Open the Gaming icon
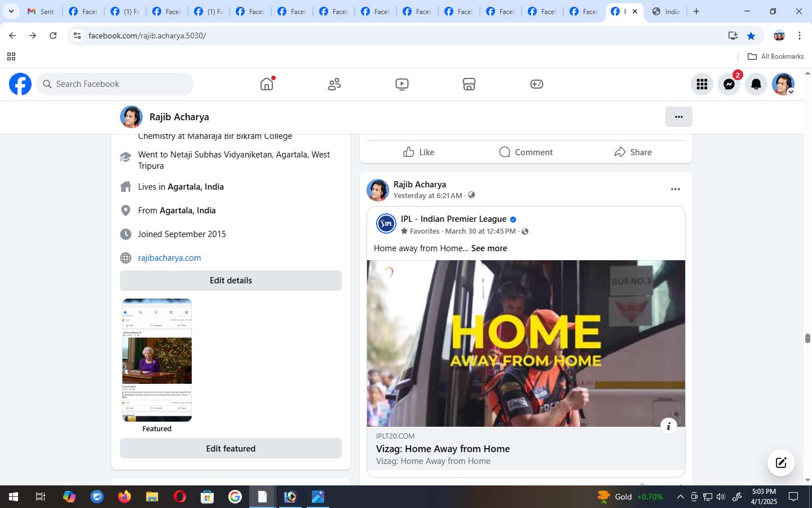The image size is (812, 508). (x=537, y=84)
